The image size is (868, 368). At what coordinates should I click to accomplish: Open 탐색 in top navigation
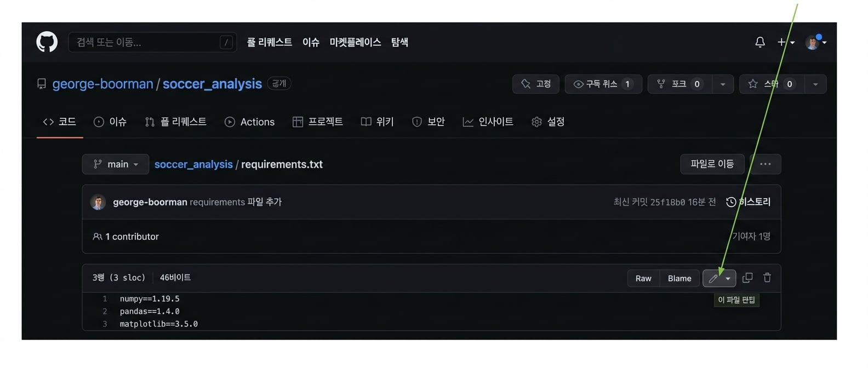[x=399, y=42]
